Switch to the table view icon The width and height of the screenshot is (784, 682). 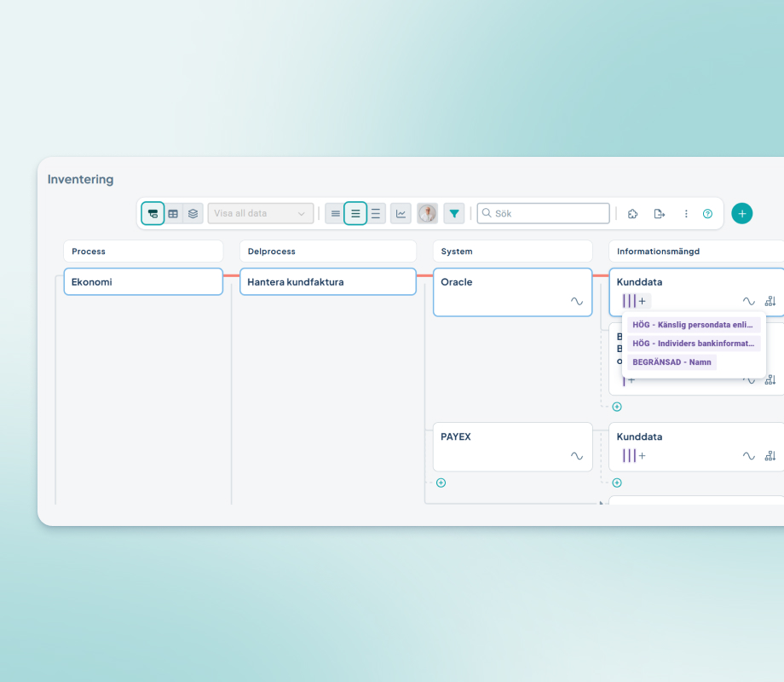(x=173, y=213)
